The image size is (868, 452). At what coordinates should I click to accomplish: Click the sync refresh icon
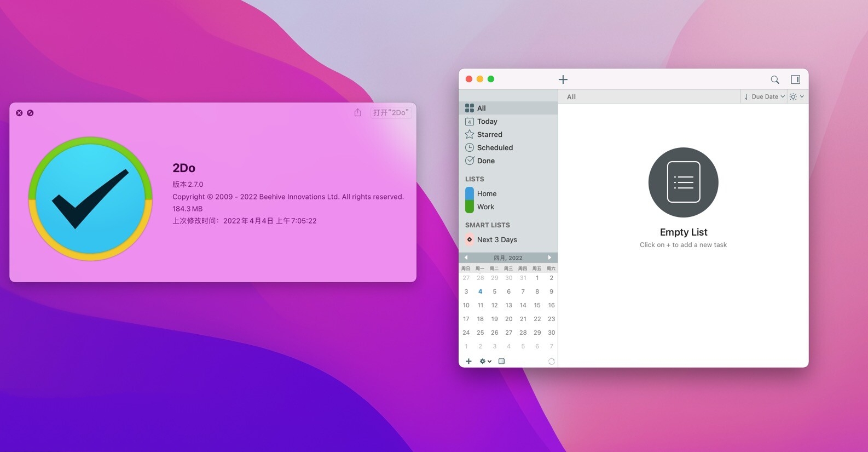(551, 361)
